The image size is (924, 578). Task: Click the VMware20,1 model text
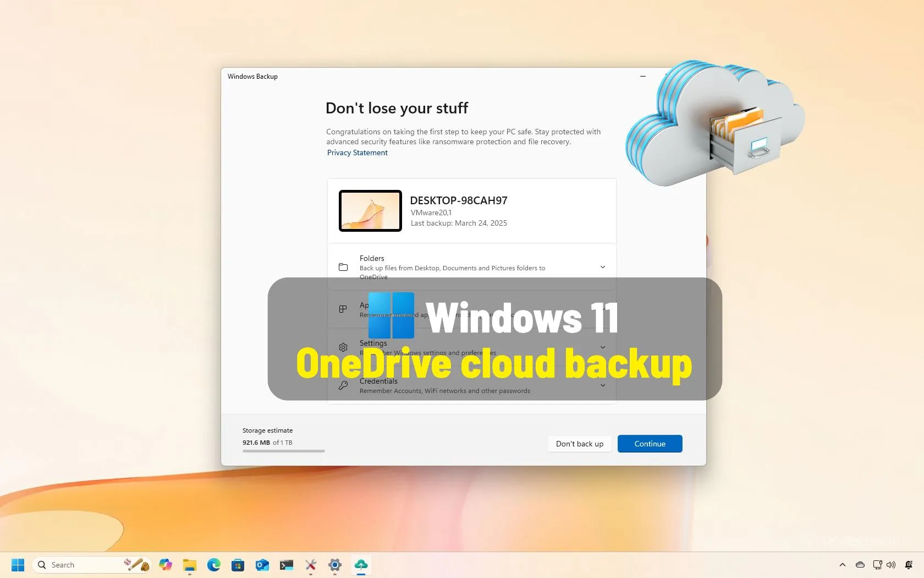click(431, 212)
